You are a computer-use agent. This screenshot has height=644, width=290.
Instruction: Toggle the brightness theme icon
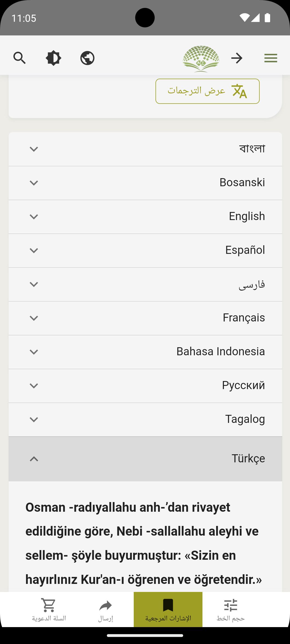point(53,58)
